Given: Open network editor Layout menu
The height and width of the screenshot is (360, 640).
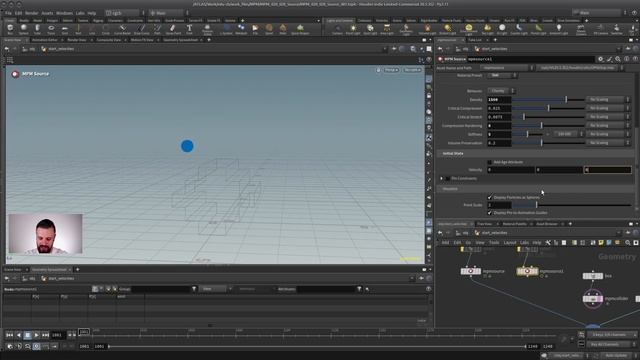Looking at the screenshot, I should coord(509,242).
